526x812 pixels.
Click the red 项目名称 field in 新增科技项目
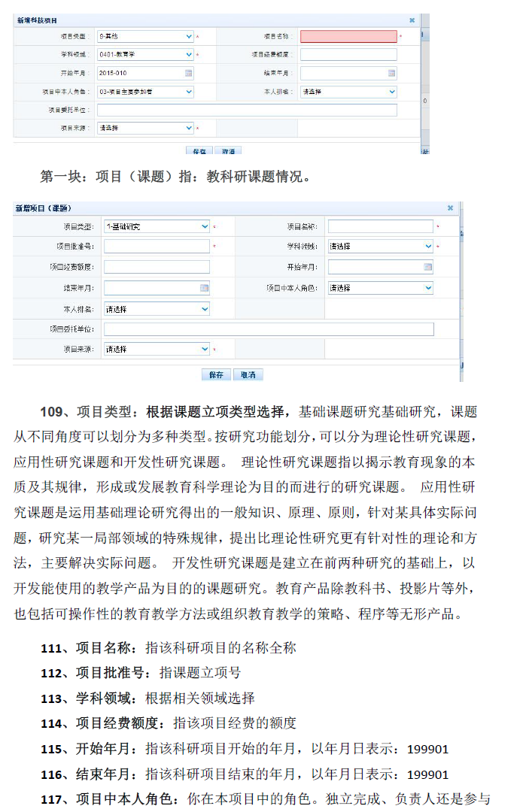point(348,36)
